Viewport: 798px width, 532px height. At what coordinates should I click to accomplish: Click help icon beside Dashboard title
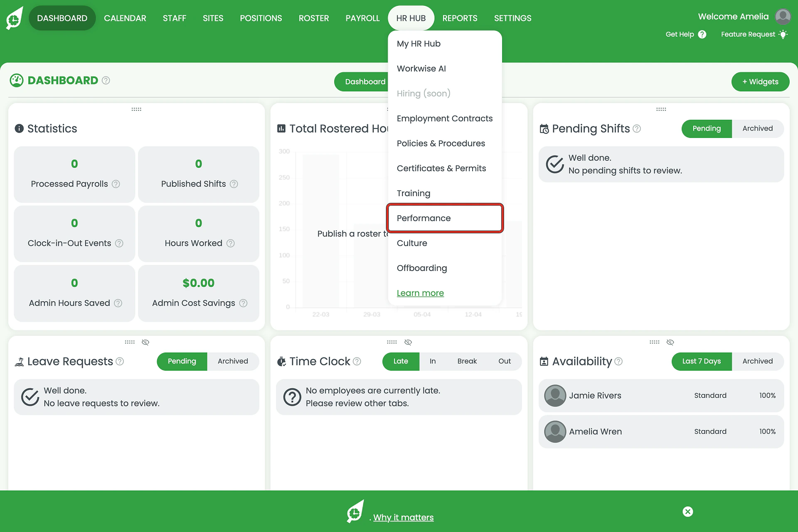tap(106, 81)
